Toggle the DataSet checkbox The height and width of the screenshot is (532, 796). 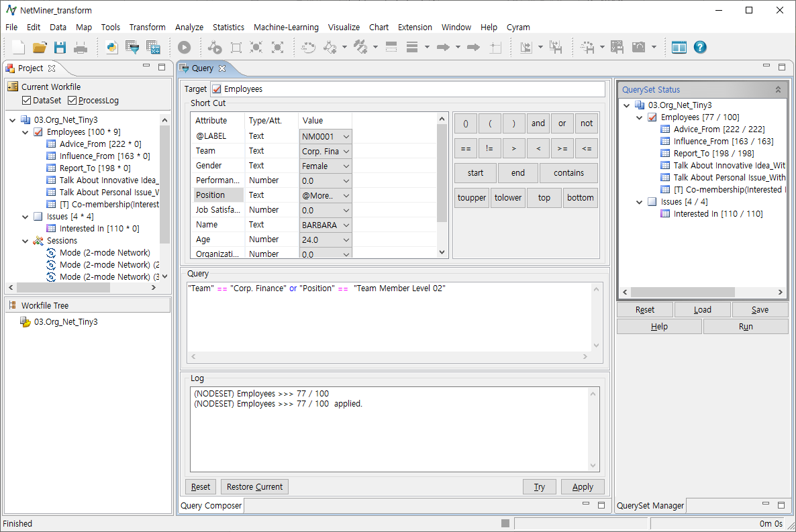pyautogui.click(x=26, y=101)
